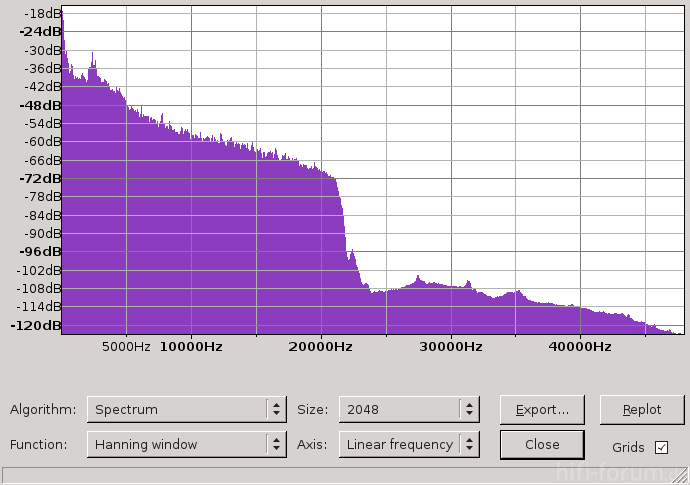Click the Function dropdown spinner arrows
The width and height of the screenshot is (690, 485).
point(276,445)
